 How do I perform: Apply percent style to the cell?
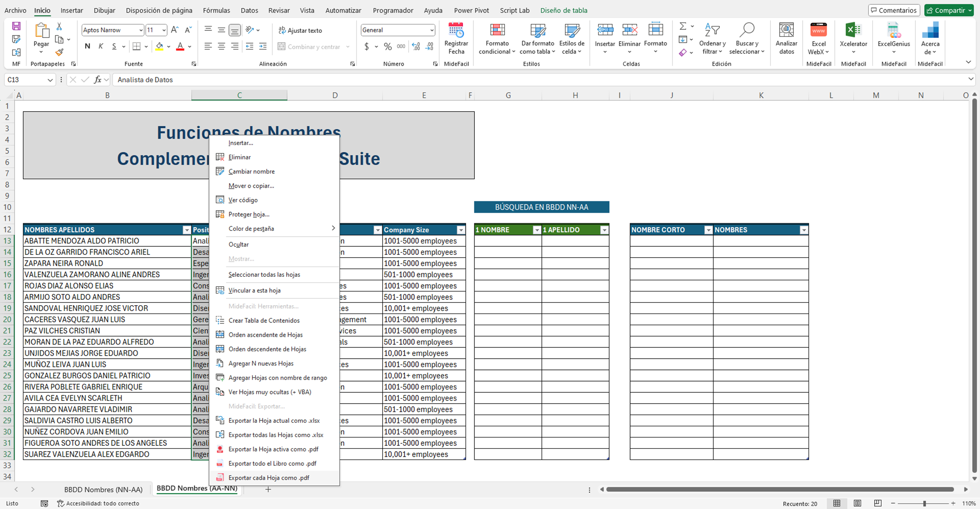[x=388, y=47]
